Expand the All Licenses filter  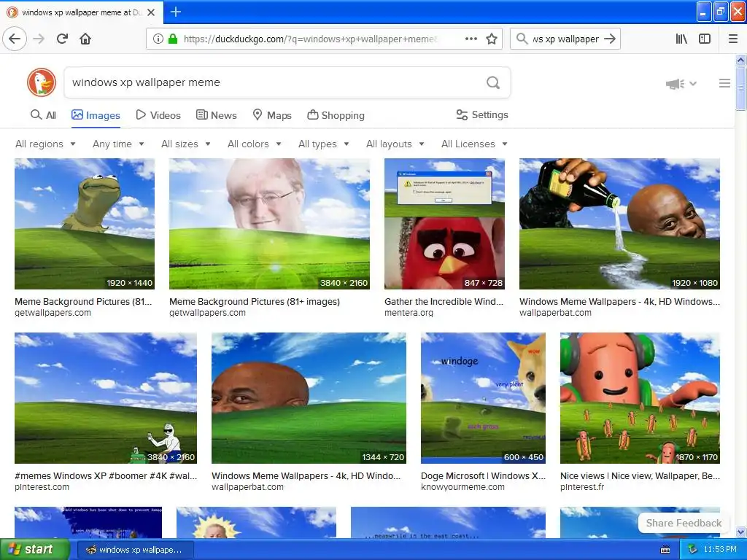474,144
